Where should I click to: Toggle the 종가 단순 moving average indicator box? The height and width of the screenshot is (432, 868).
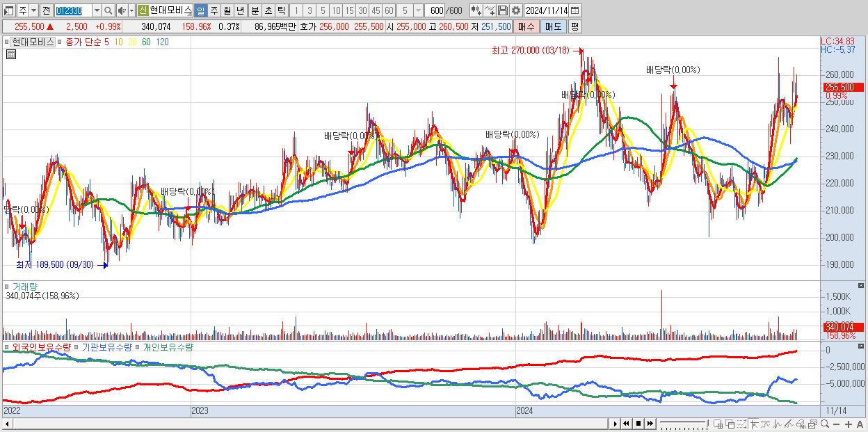[61, 42]
